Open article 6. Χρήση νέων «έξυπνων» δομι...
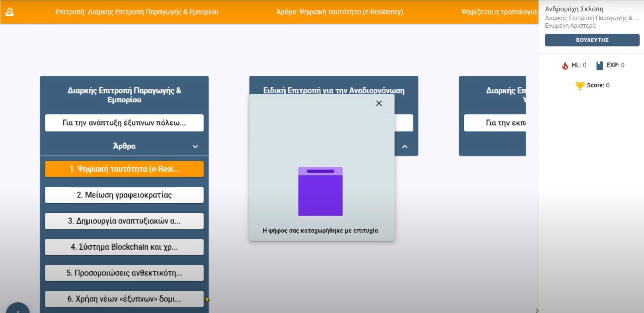 tap(124, 299)
